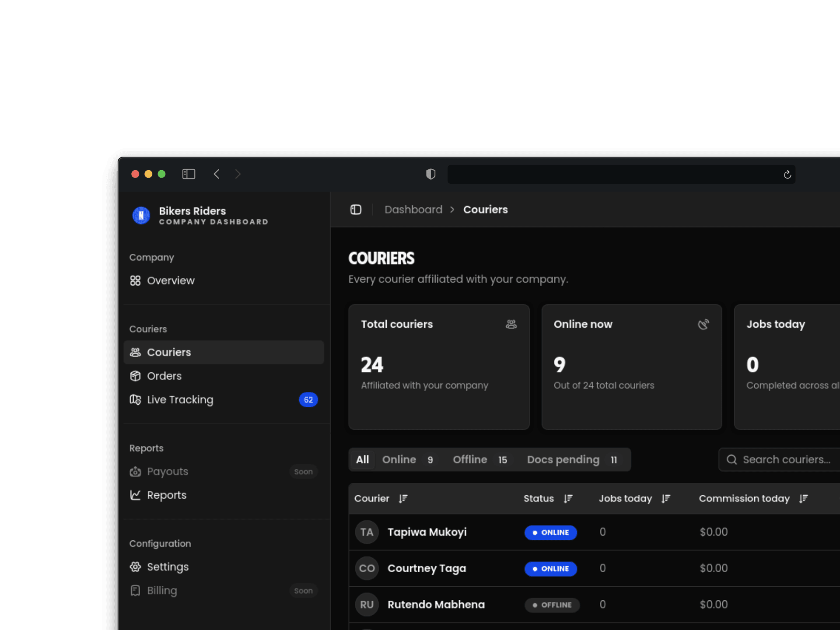Filter couriers by Offline tab
840x630 pixels.
pos(480,459)
